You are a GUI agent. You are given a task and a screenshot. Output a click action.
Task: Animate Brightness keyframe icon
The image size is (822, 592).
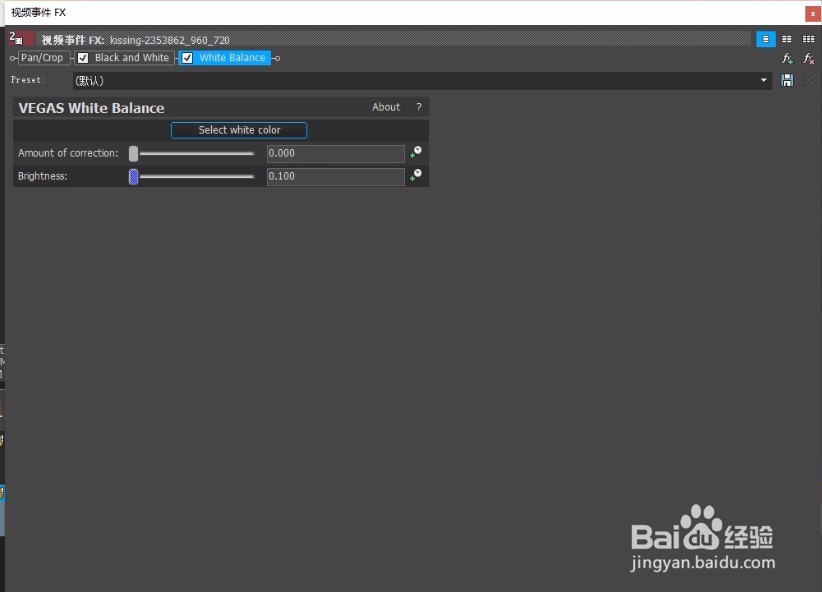click(x=416, y=175)
